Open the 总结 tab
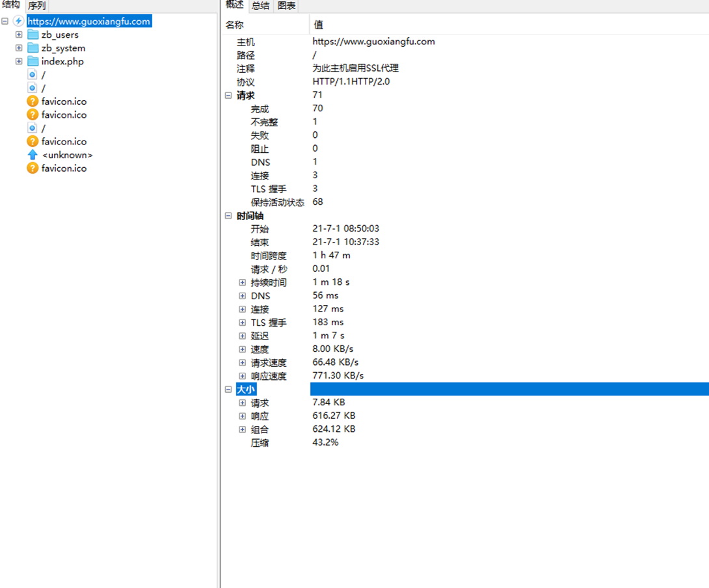The height and width of the screenshot is (588, 709). 260,5
